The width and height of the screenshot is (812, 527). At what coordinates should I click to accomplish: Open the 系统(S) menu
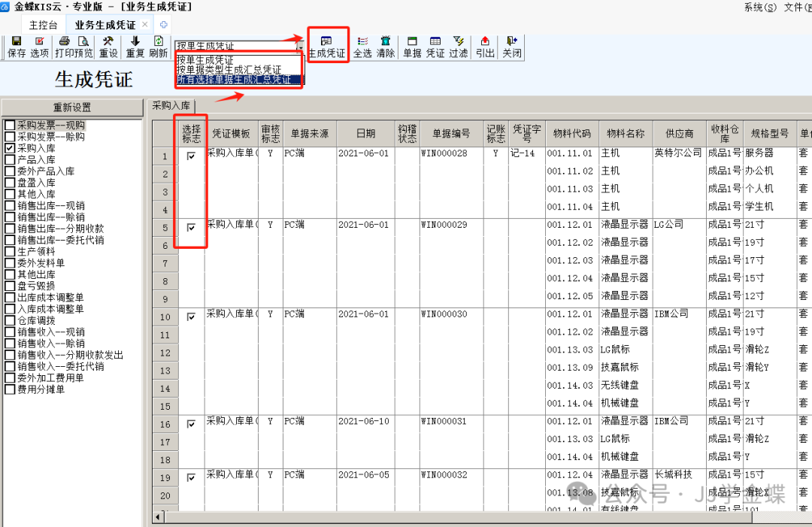pyautogui.click(x=759, y=8)
